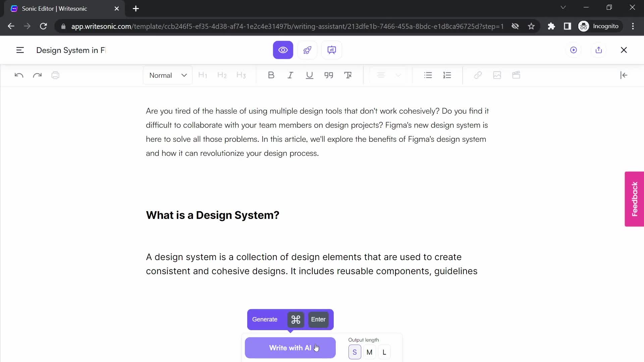644x362 pixels.
Task: Expand the Normal text style dropdown
Action: pos(168,75)
